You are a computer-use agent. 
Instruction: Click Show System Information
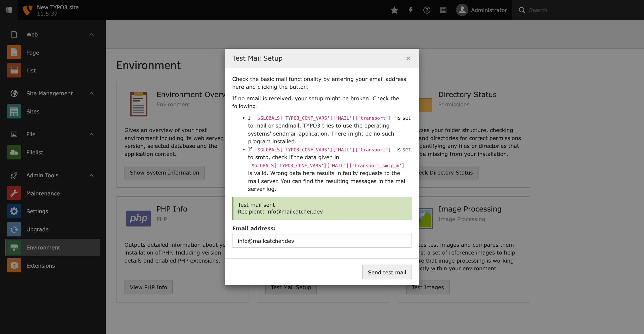pyautogui.click(x=164, y=173)
